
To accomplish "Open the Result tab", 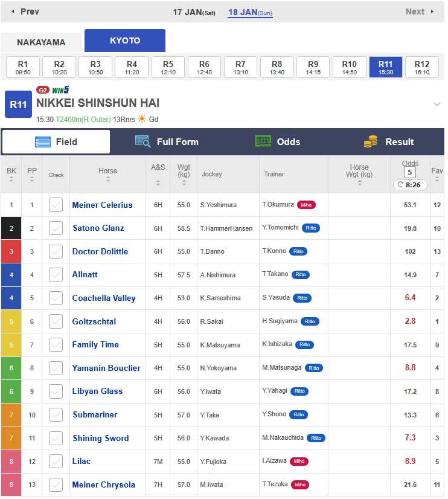I will click(389, 141).
